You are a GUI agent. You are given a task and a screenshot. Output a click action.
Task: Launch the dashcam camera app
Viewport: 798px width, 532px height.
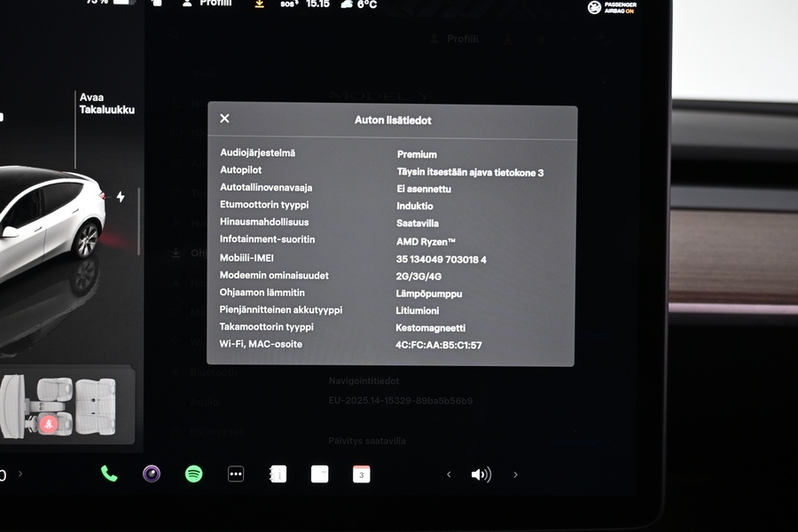(x=152, y=473)
